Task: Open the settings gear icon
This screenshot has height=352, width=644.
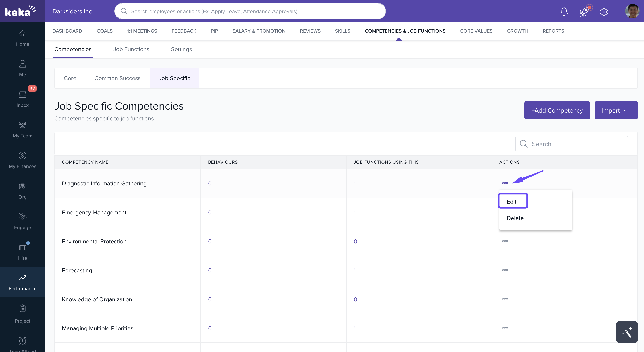Action: pyautogui.click(x=604, y=12)
